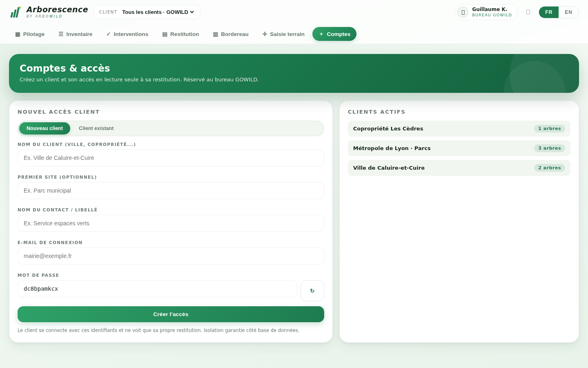Click the Créer l'accès button

(x=171, y=314)
